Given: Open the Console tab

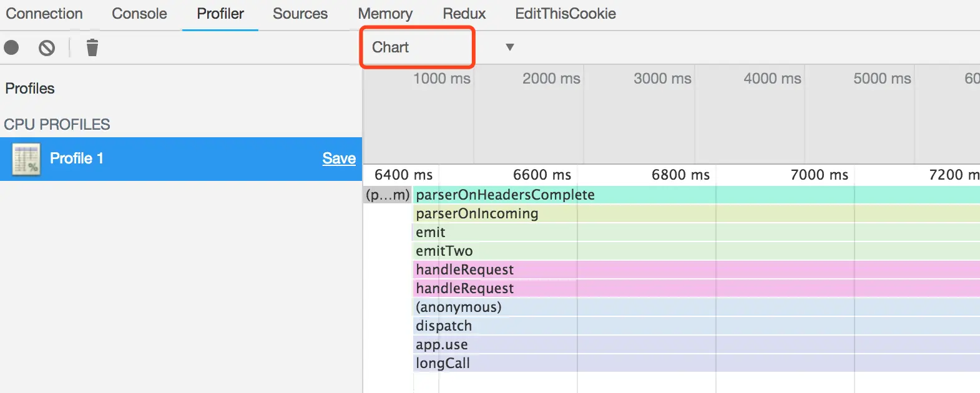Looking at the screenshot, I should click(139, 14).
